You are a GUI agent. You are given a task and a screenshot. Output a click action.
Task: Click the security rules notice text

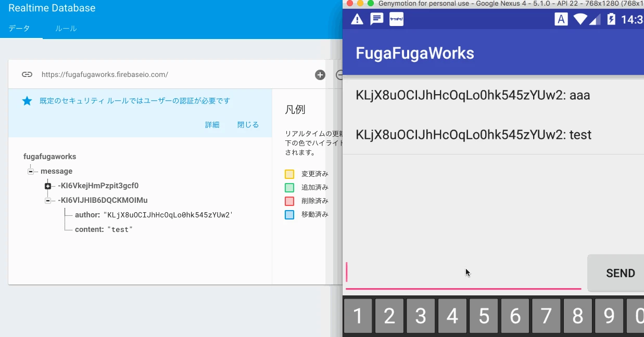click(x=135, y=101)
